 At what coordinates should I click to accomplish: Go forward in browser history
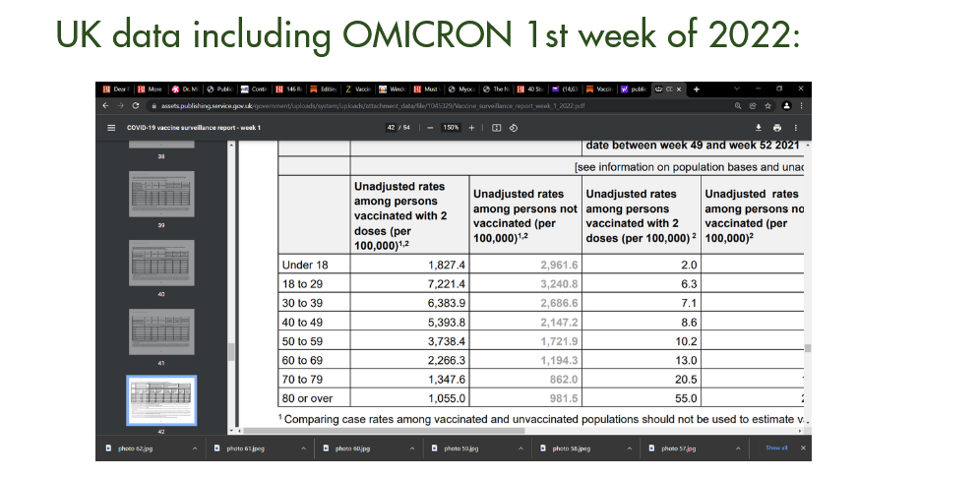coord(120,105)
